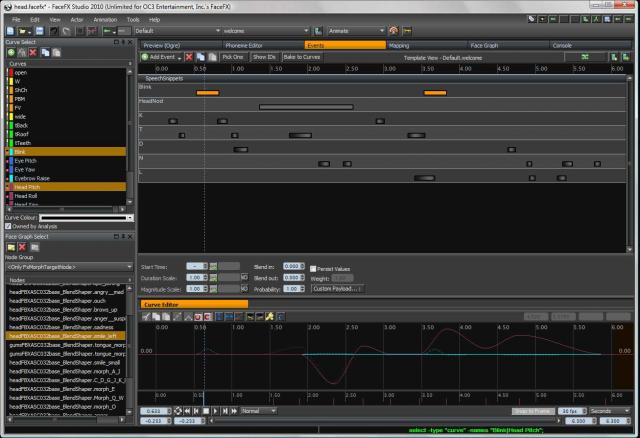Click the Add Event button
The width and height of the screenshot is (640, 438).
tap(158, 57)
